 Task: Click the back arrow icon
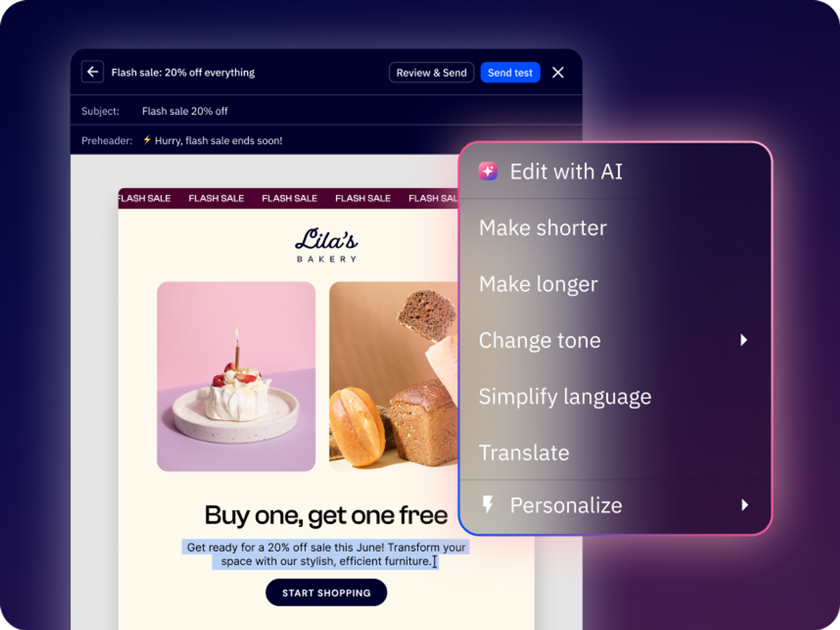tap(92, 72)
